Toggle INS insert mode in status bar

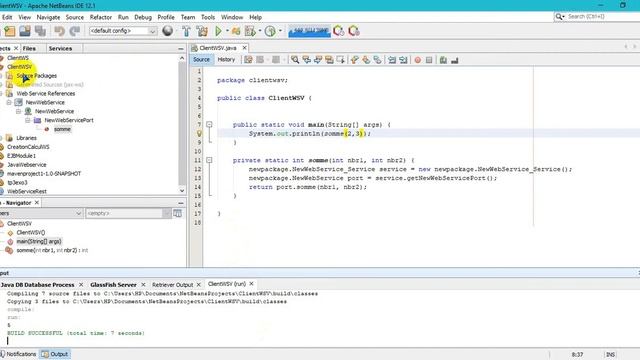610,354
